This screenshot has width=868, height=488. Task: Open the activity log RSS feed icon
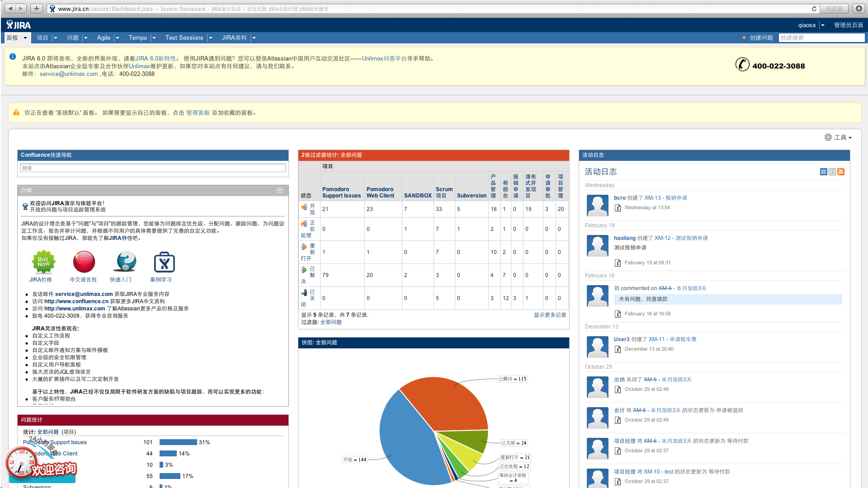click(841, 172)
